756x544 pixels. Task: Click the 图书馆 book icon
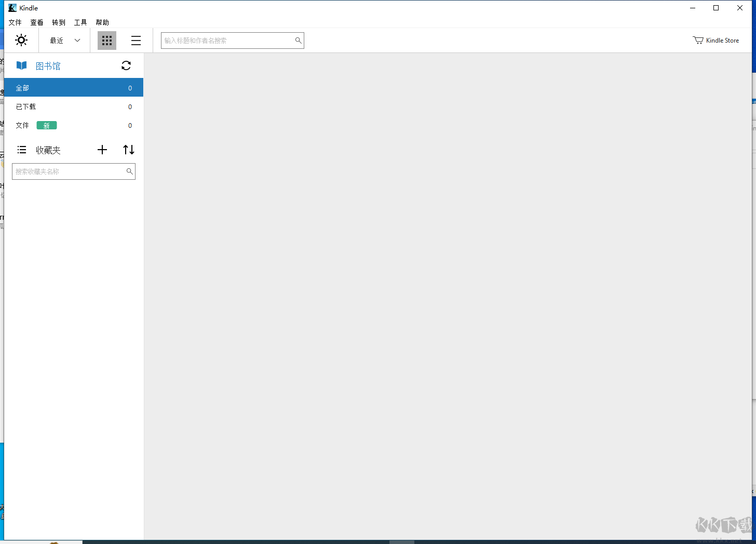click(21, 65)
